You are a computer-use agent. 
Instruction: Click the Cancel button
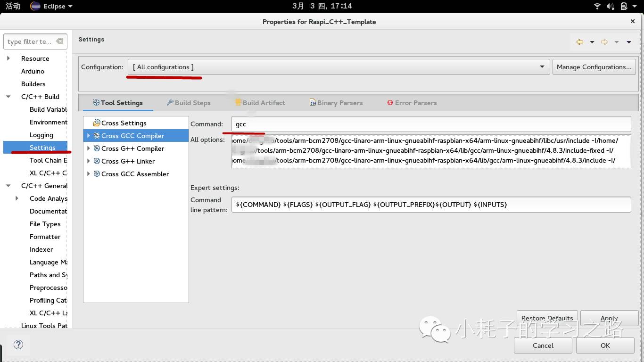point(543,346)
